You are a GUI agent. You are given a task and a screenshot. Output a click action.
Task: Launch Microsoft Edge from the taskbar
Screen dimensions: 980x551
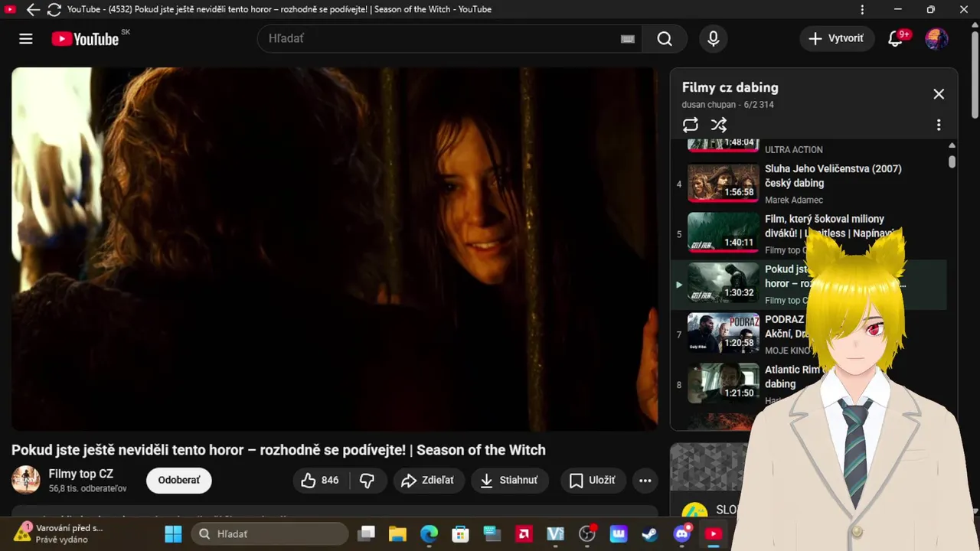(429, 533)
